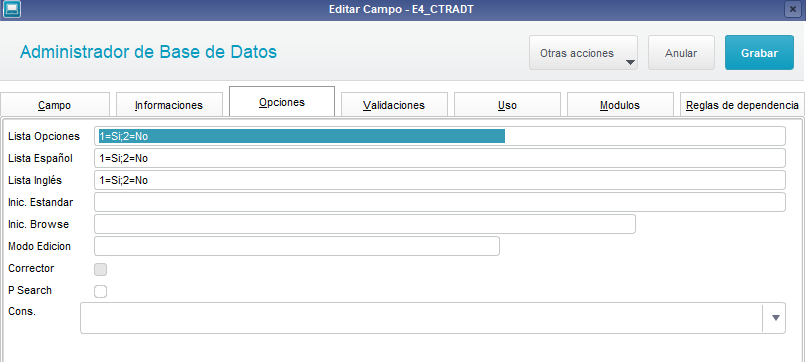
Task: Click the Anular button
Action: 681,52
